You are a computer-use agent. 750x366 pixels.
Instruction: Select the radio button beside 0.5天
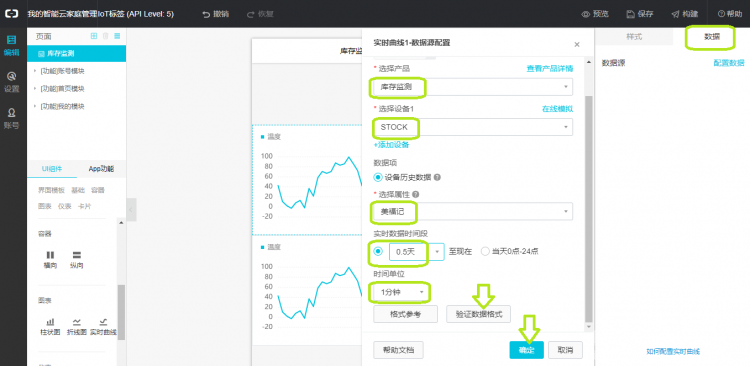(378, 251)
